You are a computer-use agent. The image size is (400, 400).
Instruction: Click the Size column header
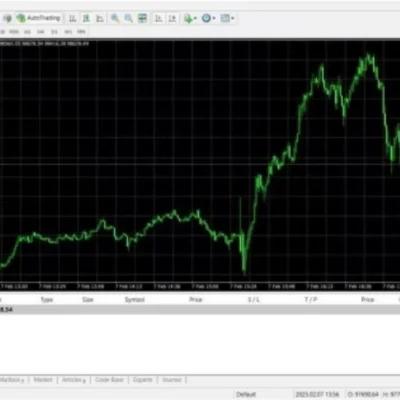(x=88, y=300)
